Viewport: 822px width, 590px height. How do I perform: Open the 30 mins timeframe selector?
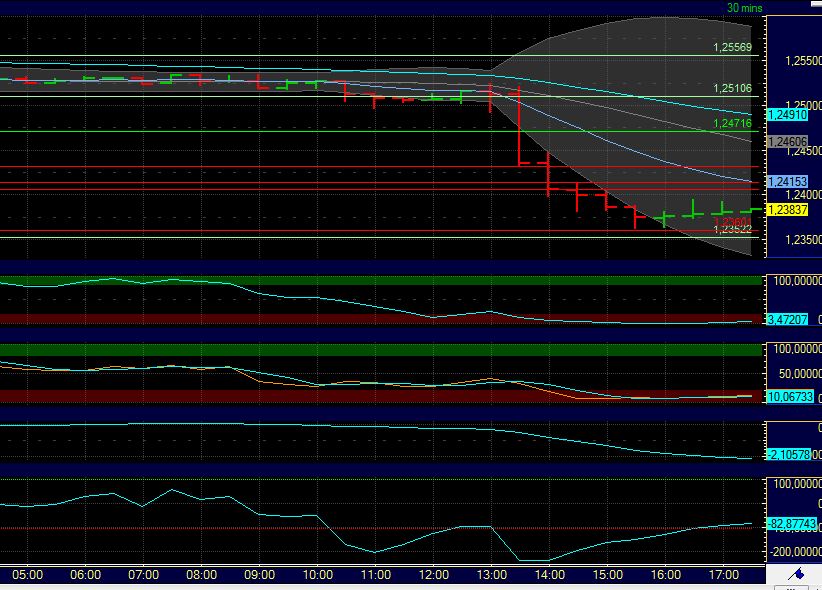click(x=745, y=7)
